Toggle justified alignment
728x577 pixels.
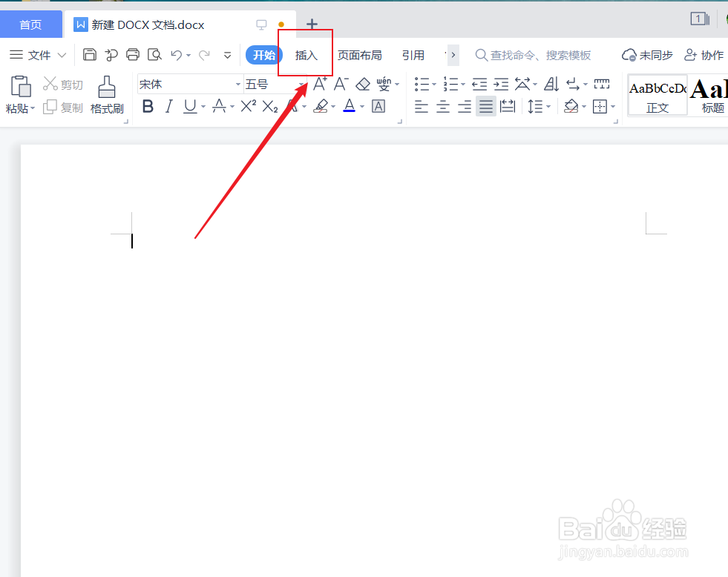(485, 107)
